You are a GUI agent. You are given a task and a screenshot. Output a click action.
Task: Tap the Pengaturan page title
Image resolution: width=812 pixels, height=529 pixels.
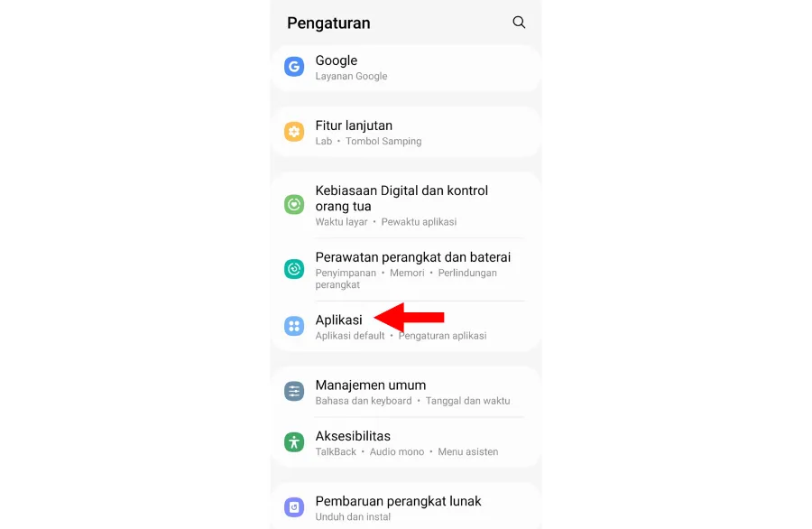coord(328,23)
